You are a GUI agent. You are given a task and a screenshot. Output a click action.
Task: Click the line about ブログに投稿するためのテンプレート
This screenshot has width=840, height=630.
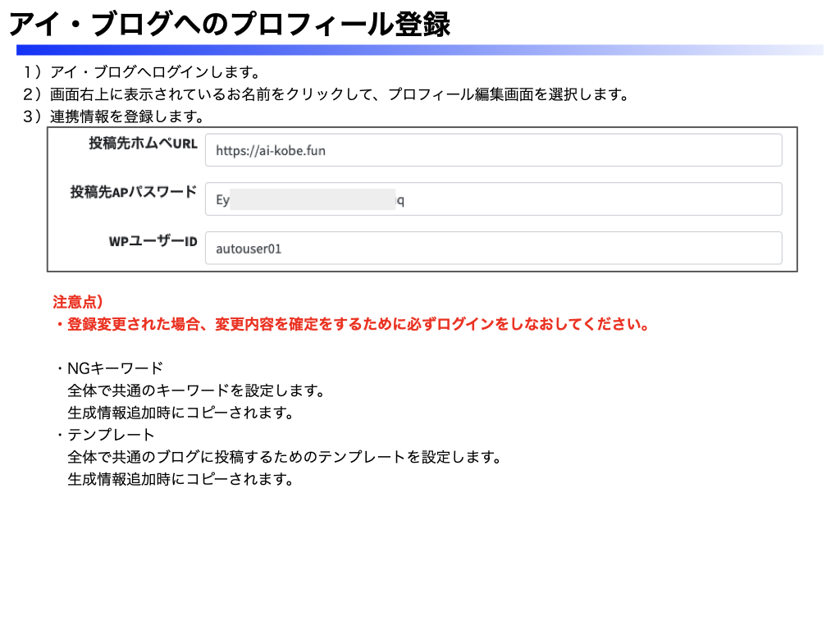[x=284, y=457]
